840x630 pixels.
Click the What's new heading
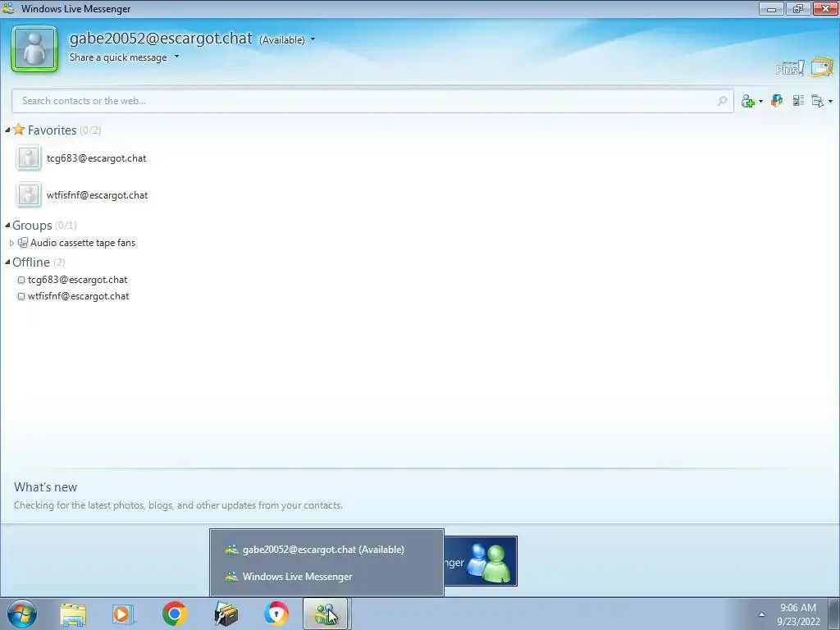[46, 487]
